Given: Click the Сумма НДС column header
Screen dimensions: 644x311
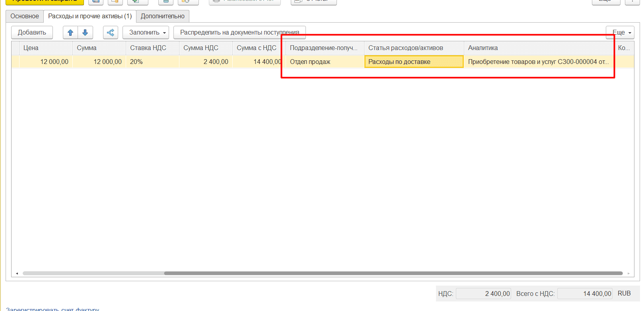Looking at the screenshot, I should pyautogui.click(x=206, y=48).
